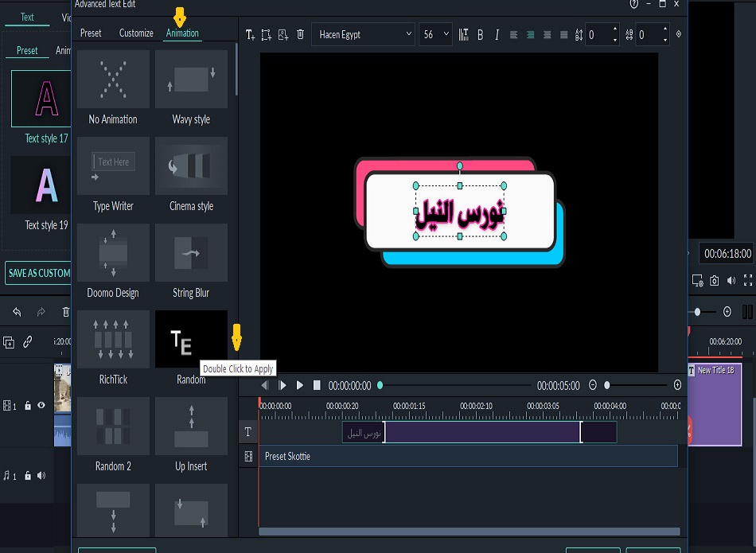Lock video track 1

pyautogui.click(x=28, y=406)
